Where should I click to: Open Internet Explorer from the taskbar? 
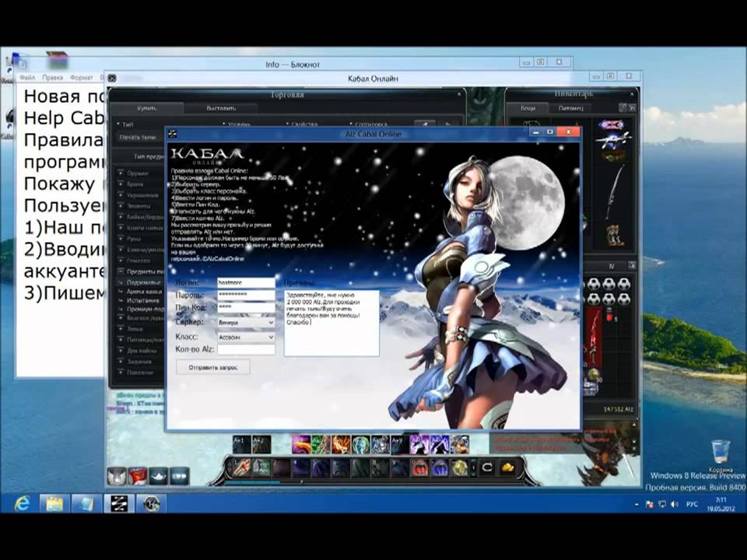coord(22,503)
